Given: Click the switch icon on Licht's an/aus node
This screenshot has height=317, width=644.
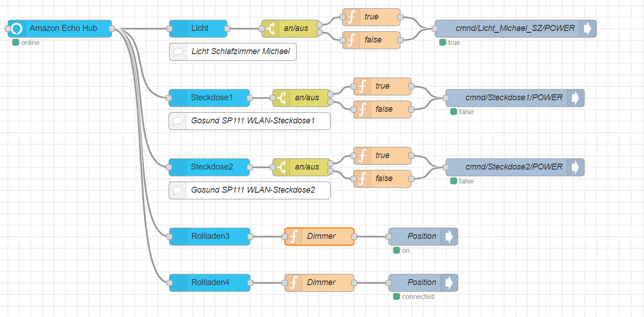Looking at the screenshot, I should tap(271, 29).
